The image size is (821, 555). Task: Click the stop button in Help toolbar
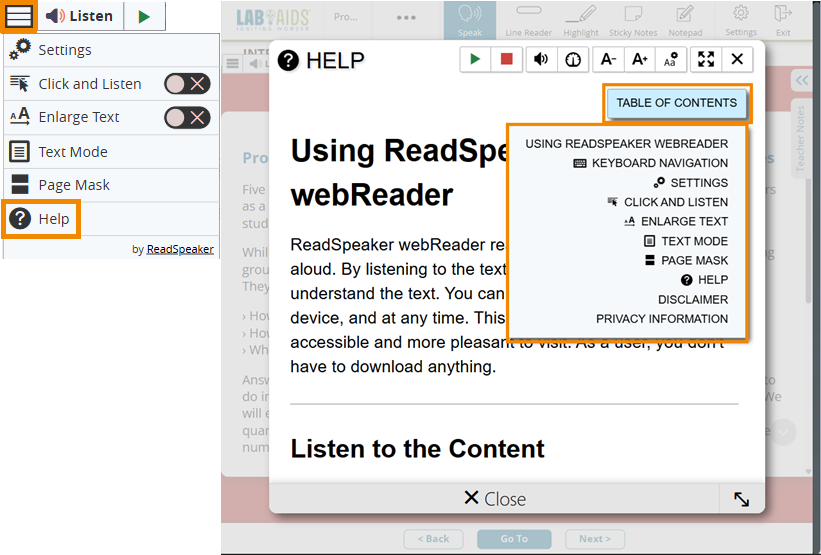507,60
